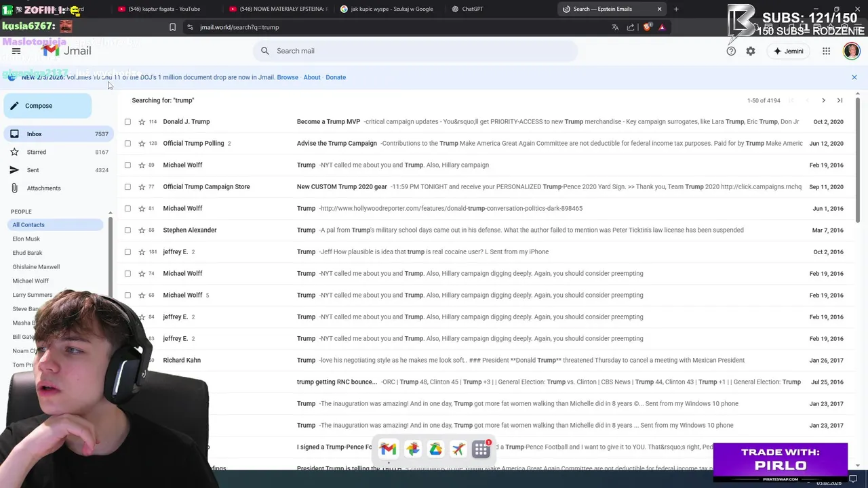
Task: Open the Brave shields lion icon
Action: pos(647,27)
